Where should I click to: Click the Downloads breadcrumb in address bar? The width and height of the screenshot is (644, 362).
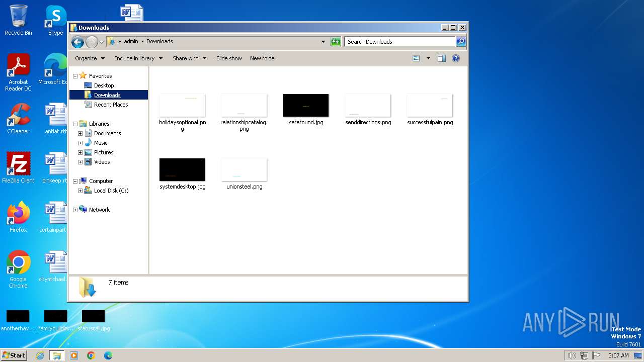click(x=159, y=41)
